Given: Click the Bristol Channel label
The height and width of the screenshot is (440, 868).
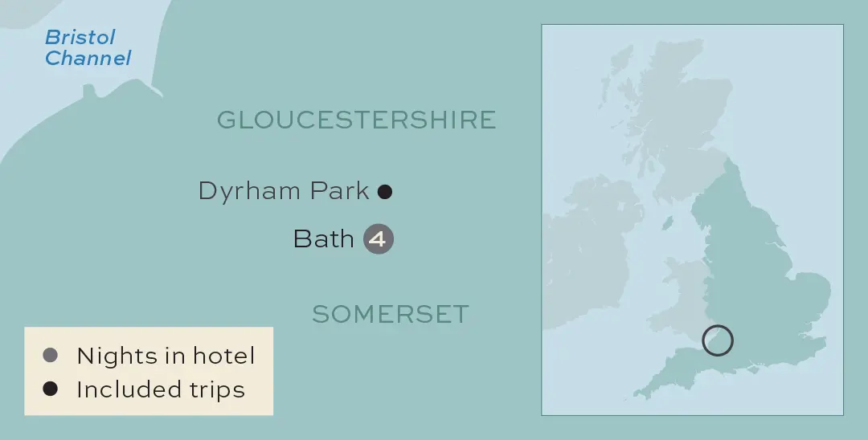Looking at the screenshot, I should (87, 47).
